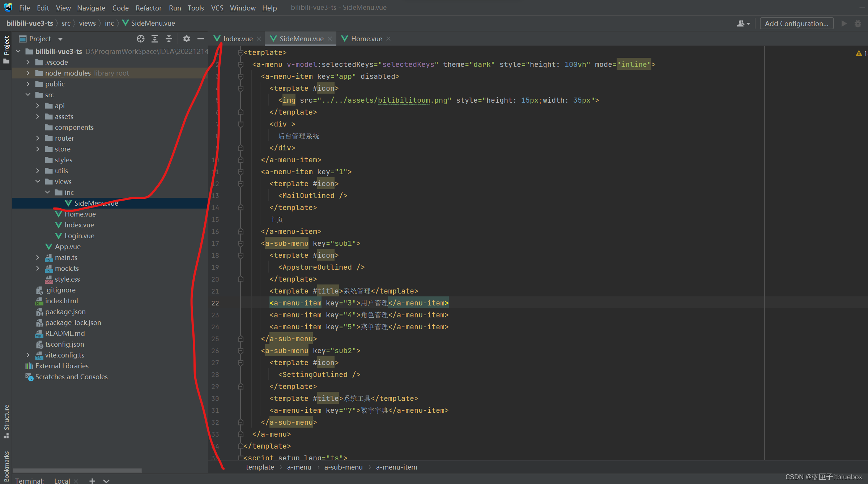Expand the node_modules folder
Image resolution: width=868 pixels, height=484 pixels.
pyautogui.click(x=28, y=73)
